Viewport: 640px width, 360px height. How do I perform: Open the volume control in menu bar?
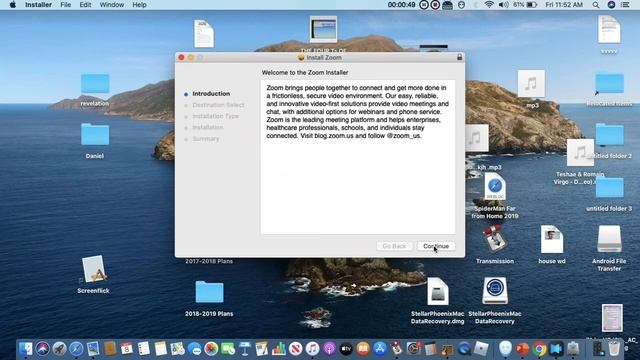pos(504,5)
